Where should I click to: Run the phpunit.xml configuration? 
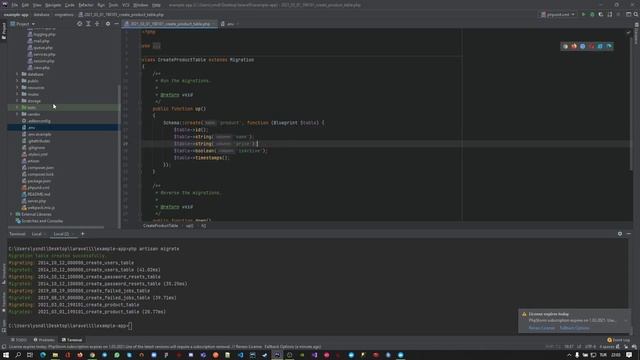[x=584, y=14]
